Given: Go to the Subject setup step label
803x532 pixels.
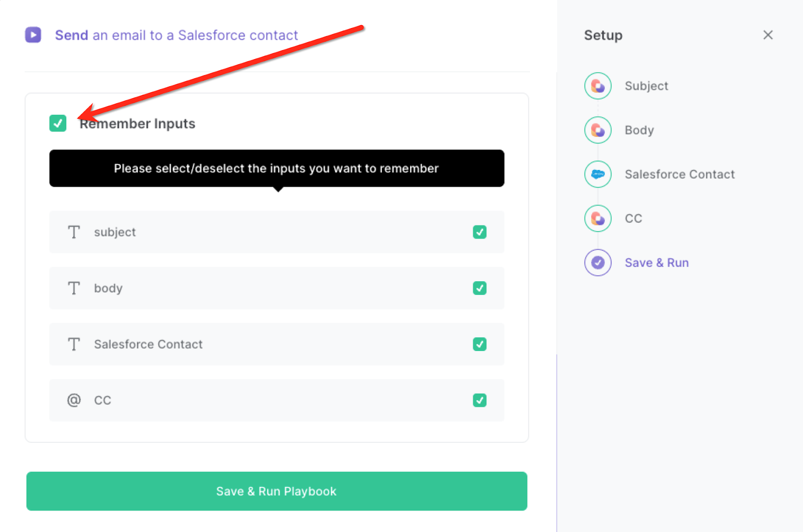Looking at the screenshot, I should click(646, 86).
